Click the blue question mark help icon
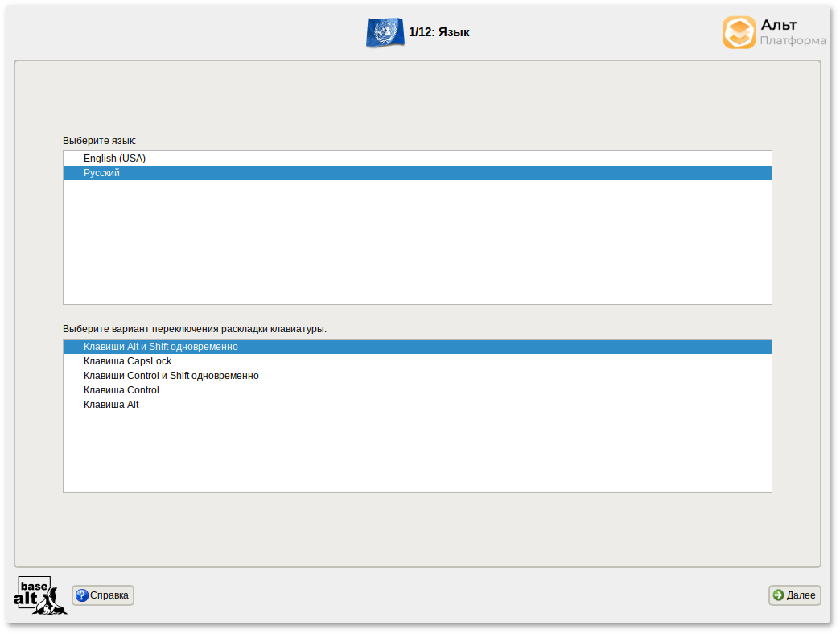Screen dimensions: 840x634 coord(81,595)
